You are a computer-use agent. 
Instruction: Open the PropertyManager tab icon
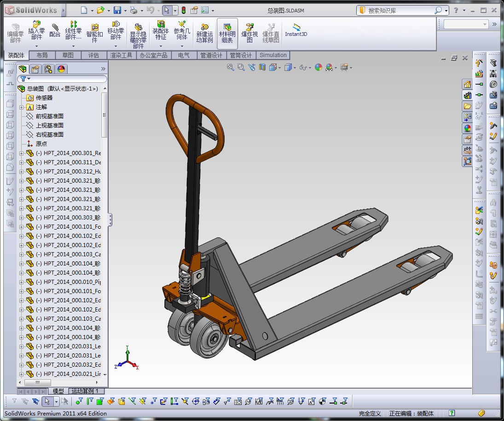[35, 69]
